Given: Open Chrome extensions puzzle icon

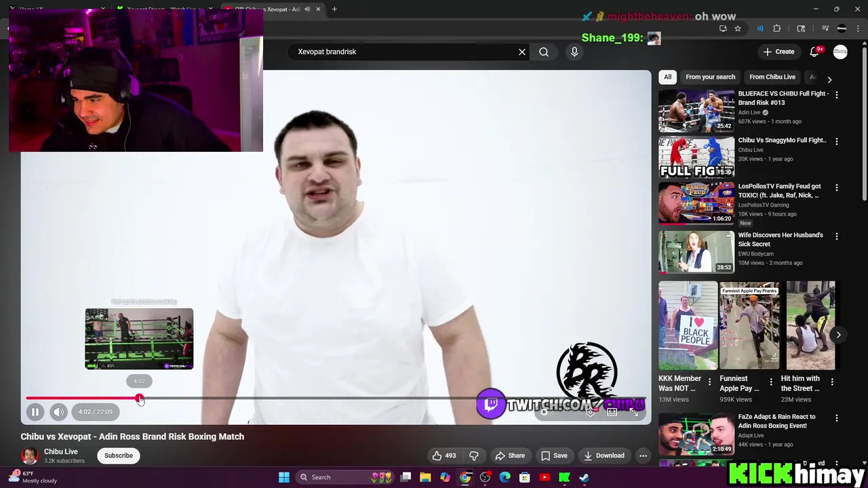Looking at the screenshot, I should click(x=777, y=28).
